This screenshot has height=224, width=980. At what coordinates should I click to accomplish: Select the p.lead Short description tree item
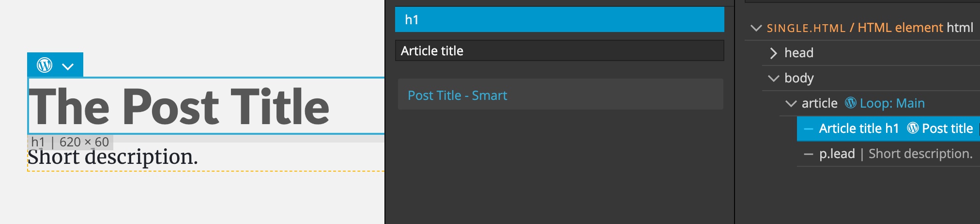888,154
